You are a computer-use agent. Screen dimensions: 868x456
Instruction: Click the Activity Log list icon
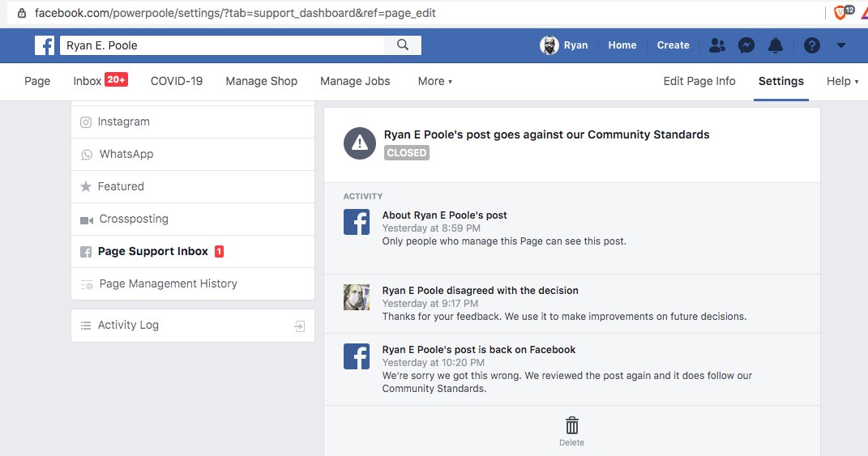click(86, 326)
